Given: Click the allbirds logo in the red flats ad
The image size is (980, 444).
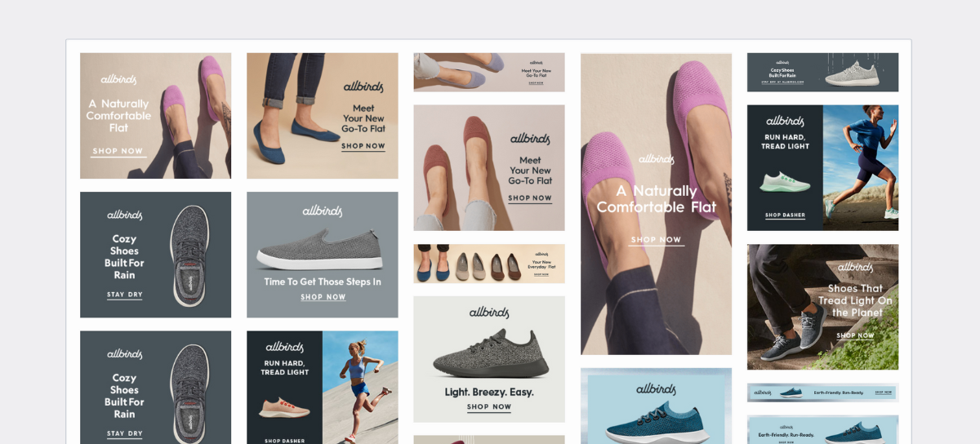Looking at the screenshot, I should pos(530,139).
